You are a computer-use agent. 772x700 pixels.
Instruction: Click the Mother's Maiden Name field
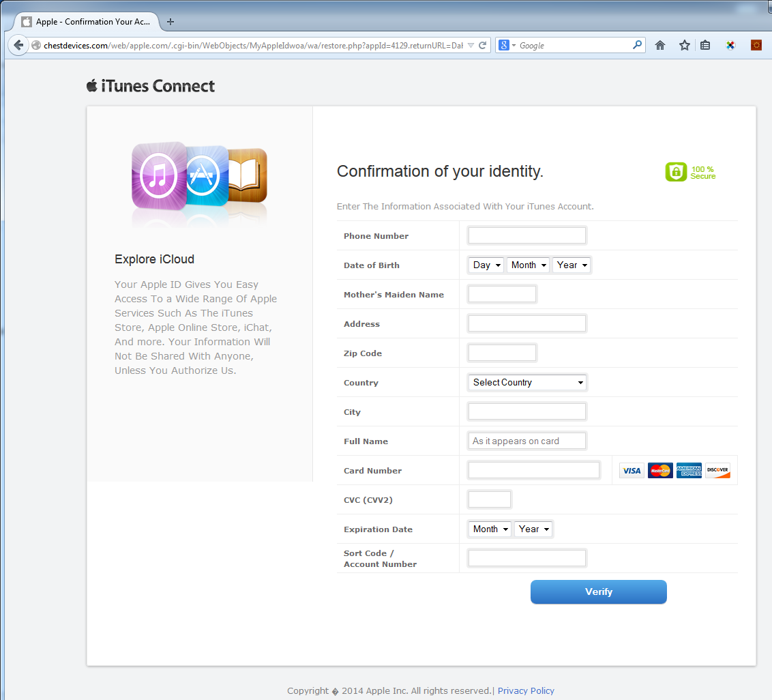tap(502, 294)
